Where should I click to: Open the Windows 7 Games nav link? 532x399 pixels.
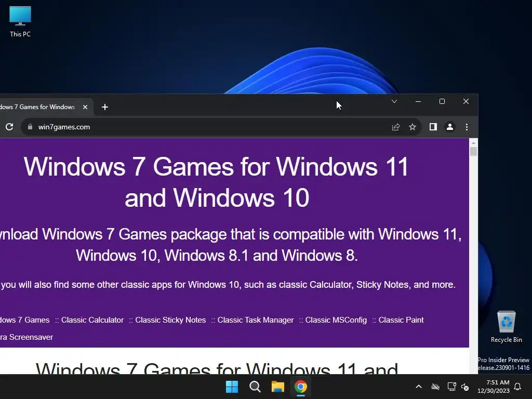(x=25, y=320)
